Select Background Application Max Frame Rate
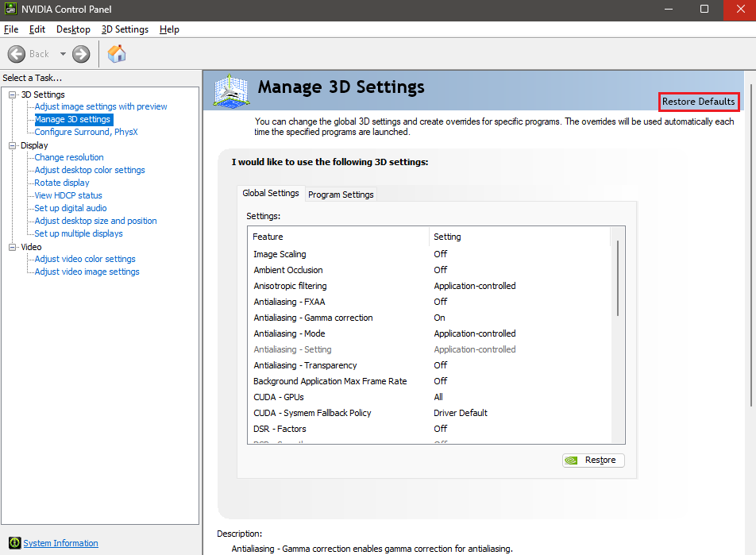Screen dimensions: 756x555 tap(430, 381)
